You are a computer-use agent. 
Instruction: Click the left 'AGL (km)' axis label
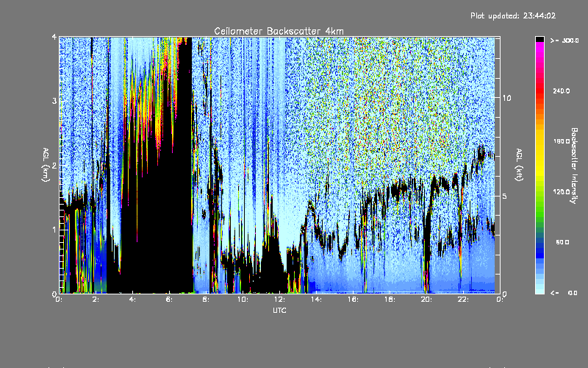pos(46,165)
